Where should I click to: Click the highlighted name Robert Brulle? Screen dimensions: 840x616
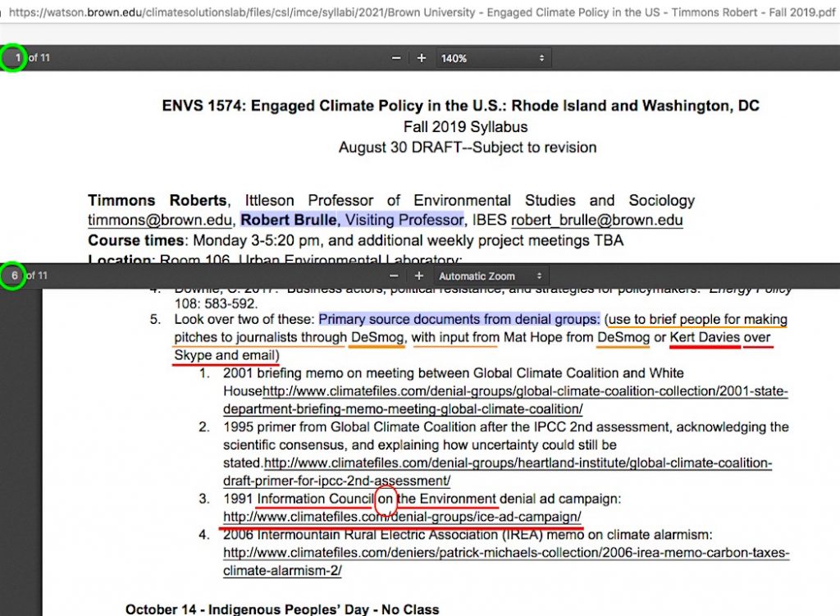click(x=288, y=220)
